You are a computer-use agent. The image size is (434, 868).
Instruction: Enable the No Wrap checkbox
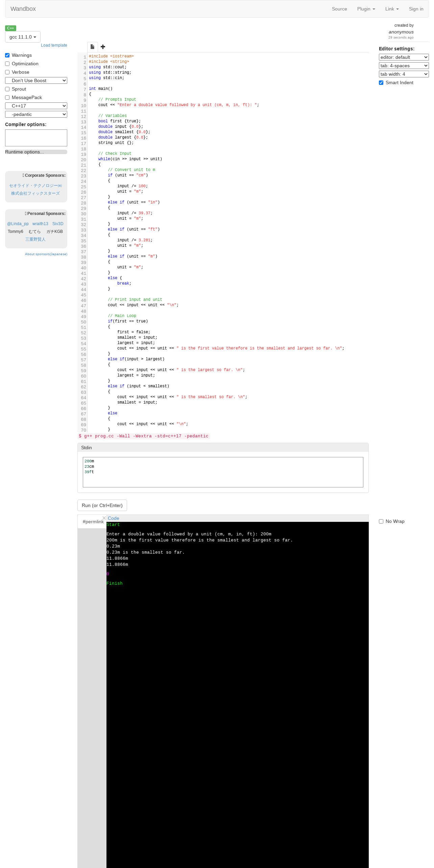coord(381,521)
